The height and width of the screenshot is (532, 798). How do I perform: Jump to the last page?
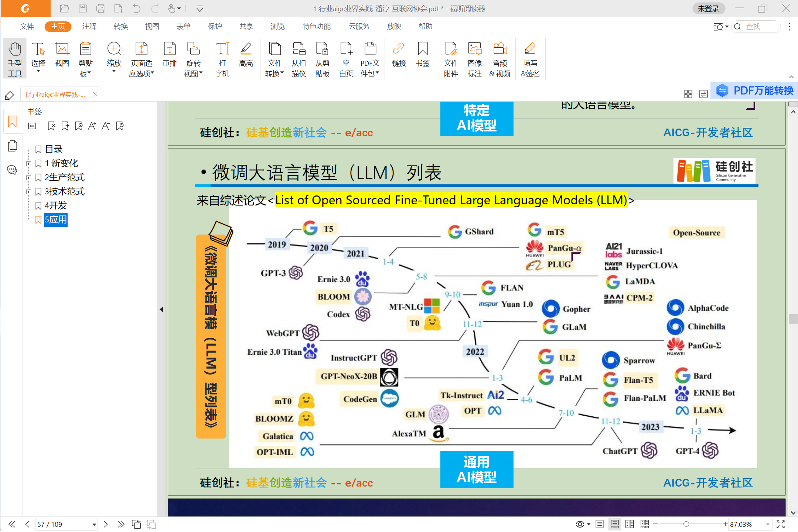pos(121,524)
